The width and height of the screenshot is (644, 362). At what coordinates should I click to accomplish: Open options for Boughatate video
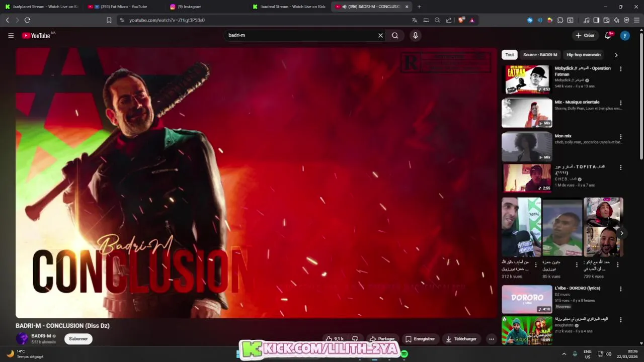click(x=620, y=320)
